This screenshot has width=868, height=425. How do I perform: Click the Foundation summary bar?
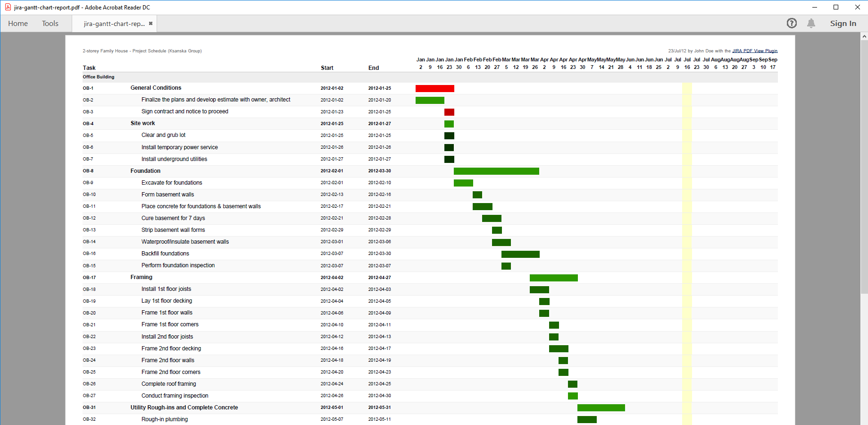click(x=496, y=171)
